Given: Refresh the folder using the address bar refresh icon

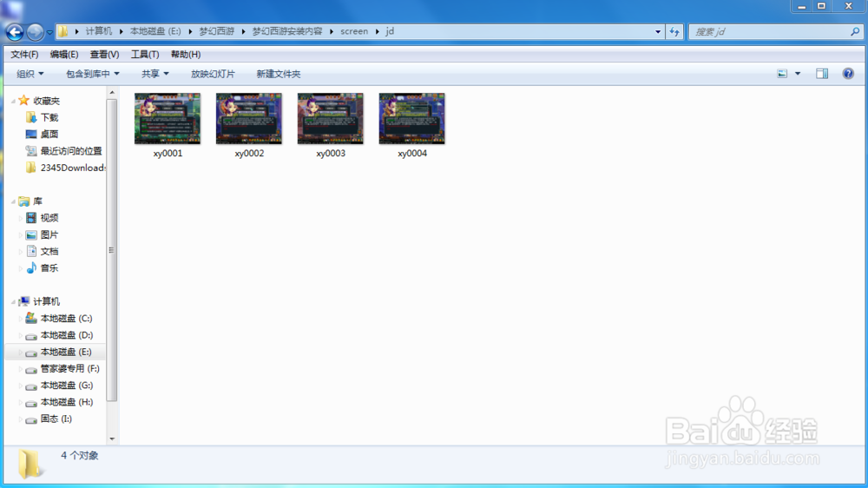Looking at the screenshot, I should 674,31.
